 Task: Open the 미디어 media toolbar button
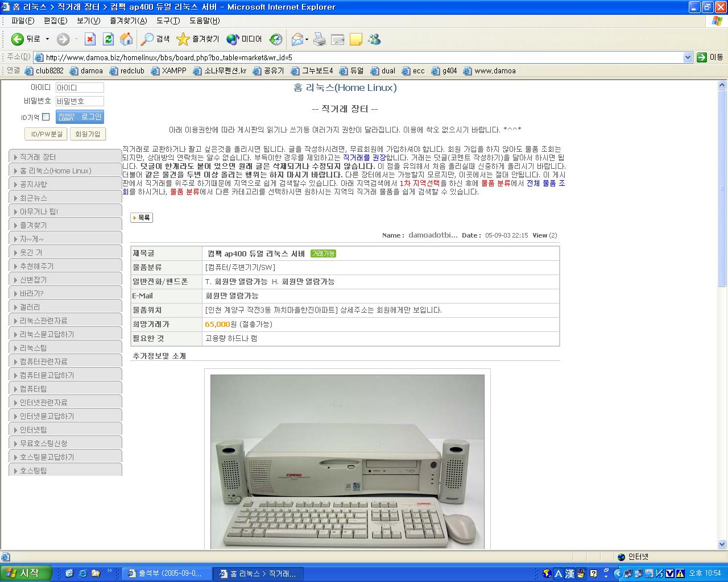[244, 39]
